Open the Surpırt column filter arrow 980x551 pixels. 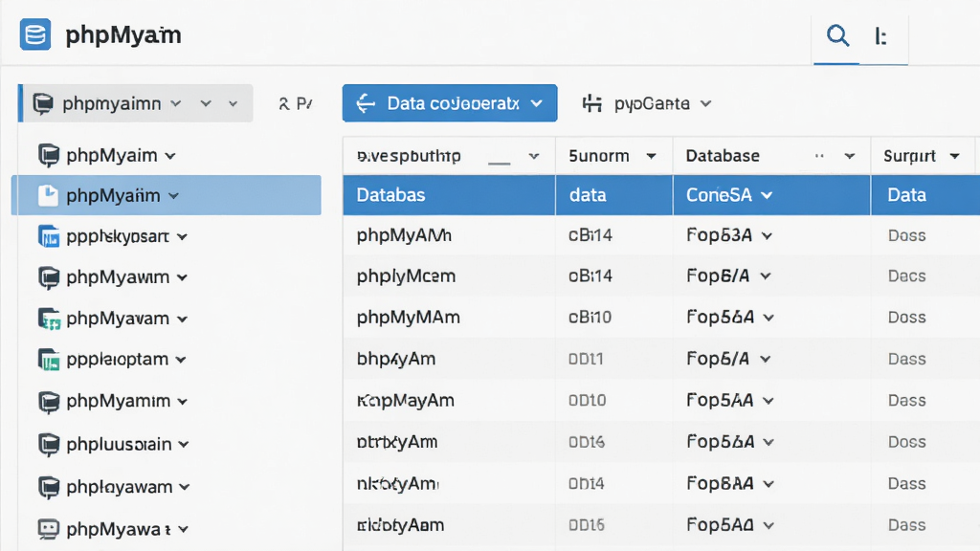(x=954, y=156)
